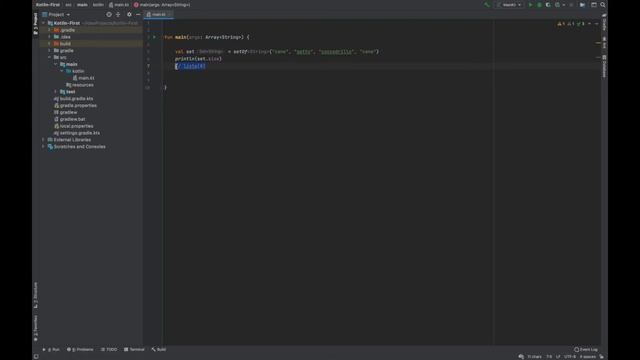This screenshot has height=360, width=640.
Task: Select the resources folder
Action: point(80,85)
